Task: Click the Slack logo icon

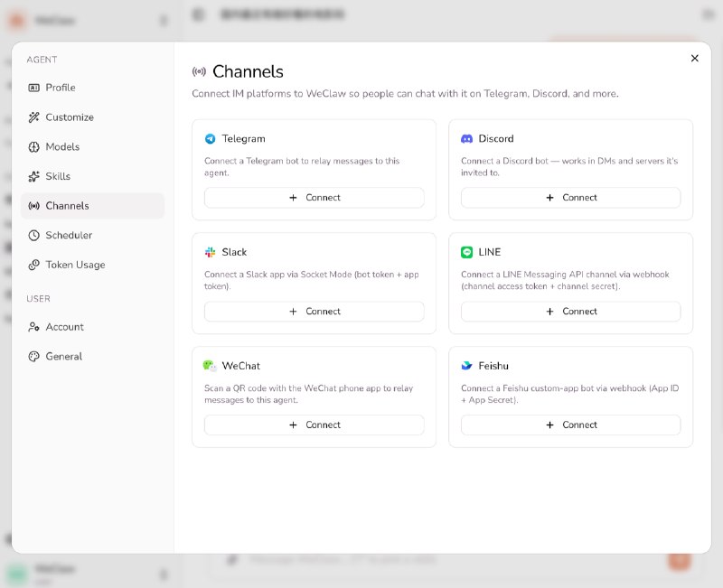Action: pos(211,252)
